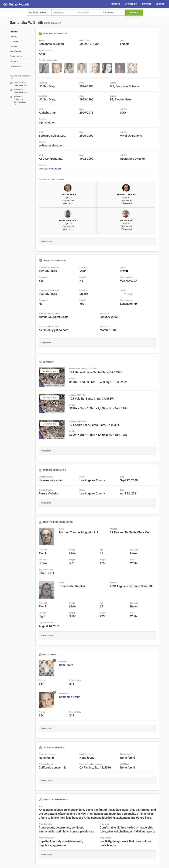Viewport: 169px width, 868px height.
Task: Click the Social Media globe icon
Action: coord(41,655)
